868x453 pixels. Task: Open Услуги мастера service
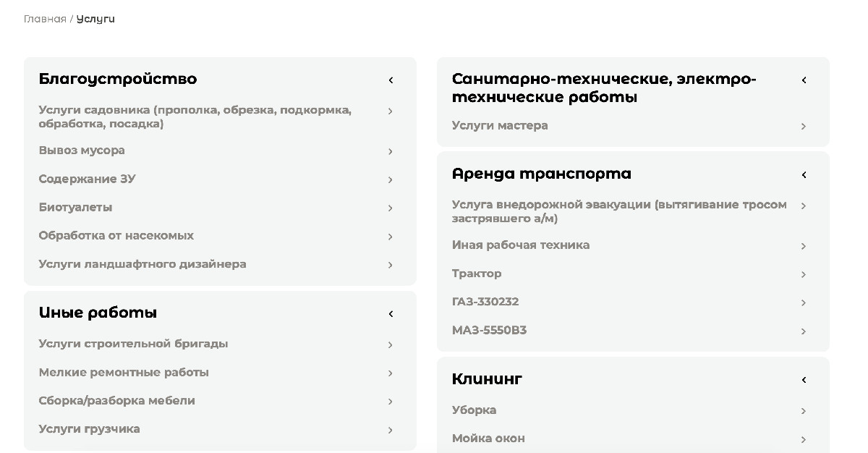click(500, 126)
